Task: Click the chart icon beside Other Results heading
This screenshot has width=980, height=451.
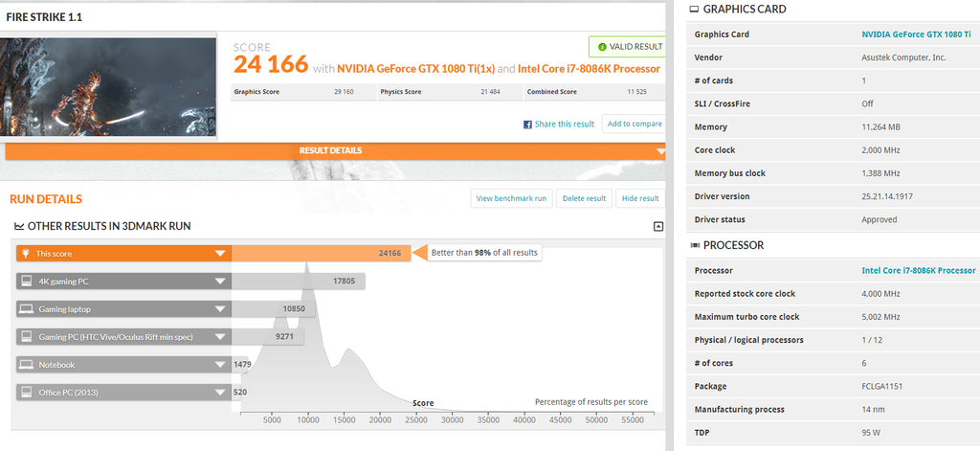Action: point(19,226)
